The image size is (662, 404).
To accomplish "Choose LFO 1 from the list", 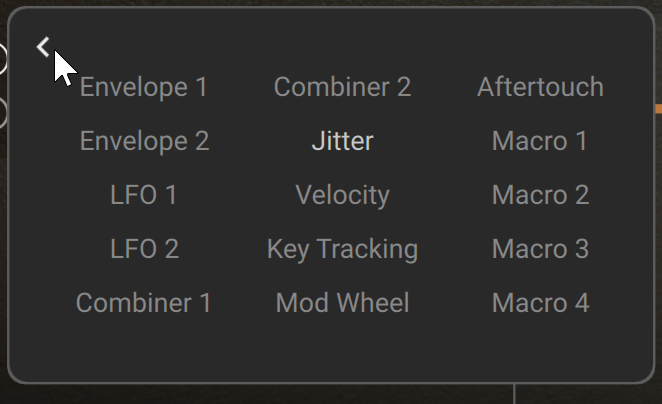I will click(x=144, y=195).
